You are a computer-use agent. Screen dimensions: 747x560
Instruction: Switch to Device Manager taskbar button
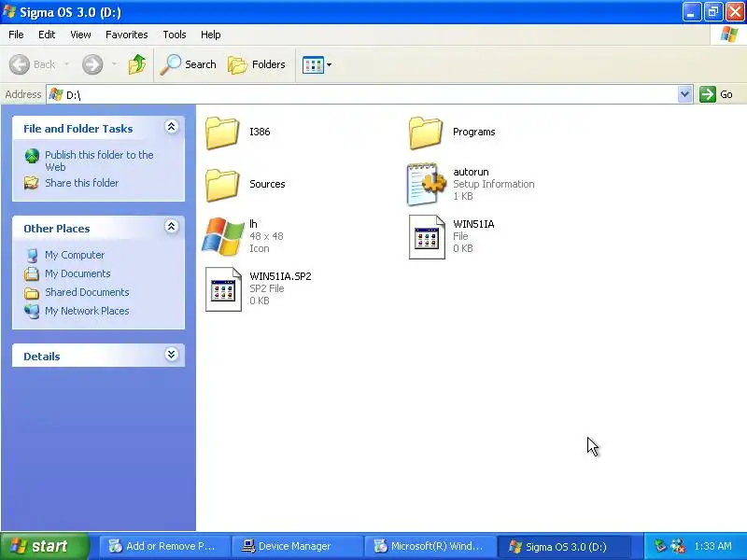tap(297, 546)
